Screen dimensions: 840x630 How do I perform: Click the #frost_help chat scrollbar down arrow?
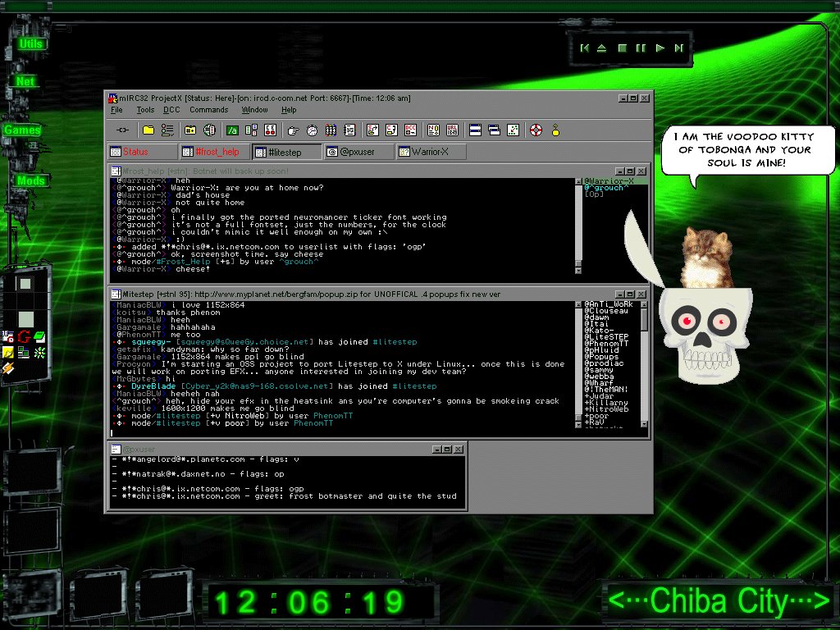point(578,271)
